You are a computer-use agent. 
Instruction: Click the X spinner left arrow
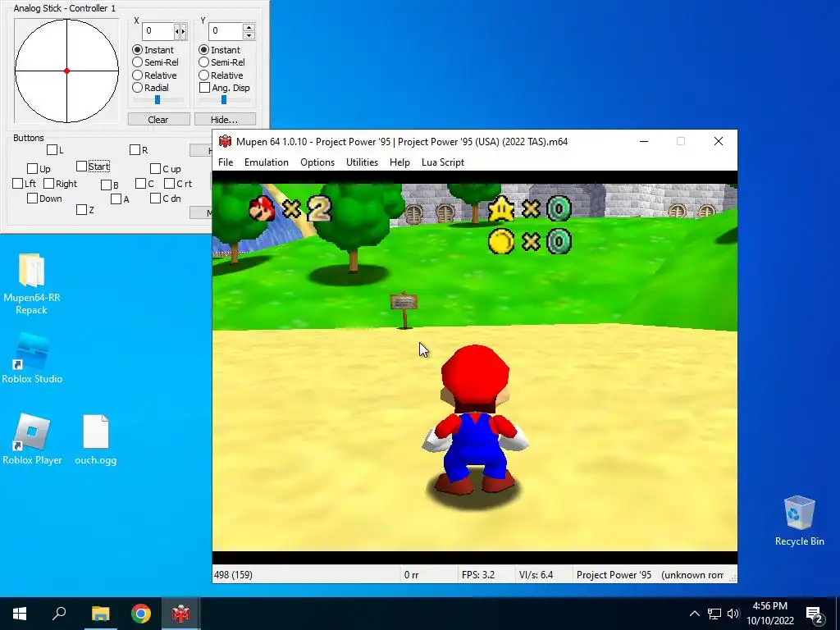(x=177, y=32)
